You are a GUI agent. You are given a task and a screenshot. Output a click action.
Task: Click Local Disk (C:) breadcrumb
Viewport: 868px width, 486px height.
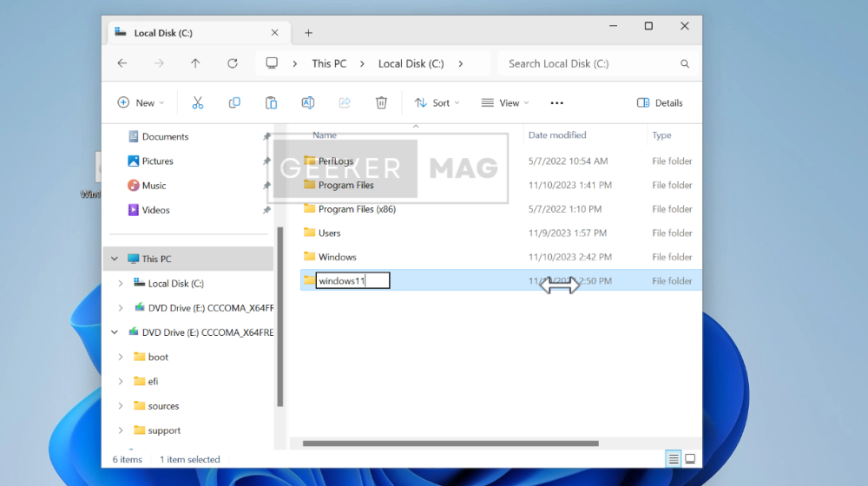pos(411,63)
